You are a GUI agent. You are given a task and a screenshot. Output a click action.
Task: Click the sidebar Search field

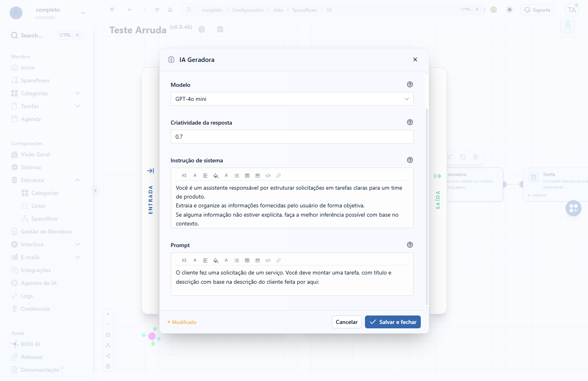click(46, 35)
